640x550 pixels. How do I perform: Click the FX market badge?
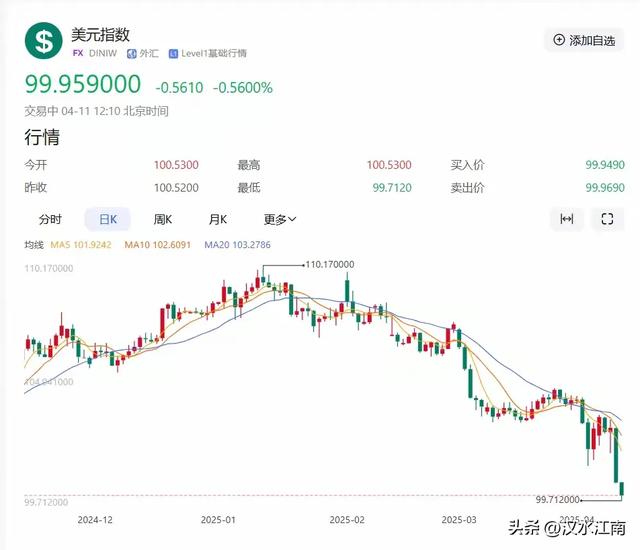(x=77, y=53)
